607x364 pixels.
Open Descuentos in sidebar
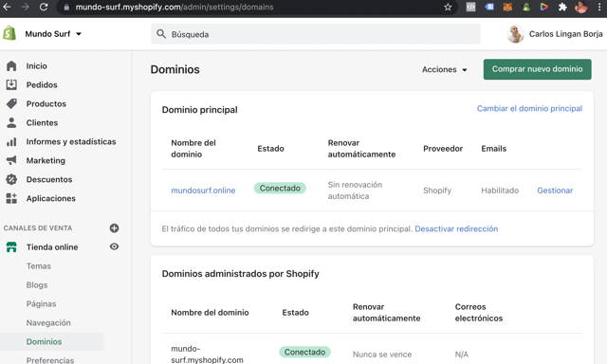tap(49, 179)
